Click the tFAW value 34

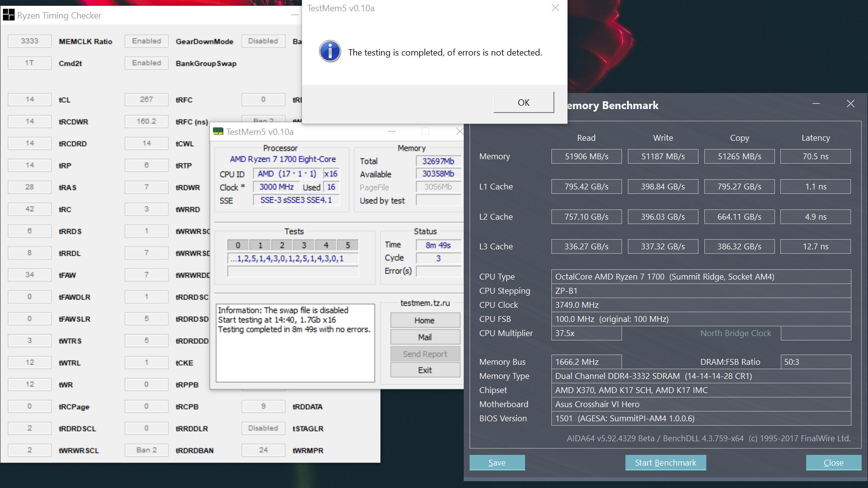pyautogui.click(x=30, y=275)
